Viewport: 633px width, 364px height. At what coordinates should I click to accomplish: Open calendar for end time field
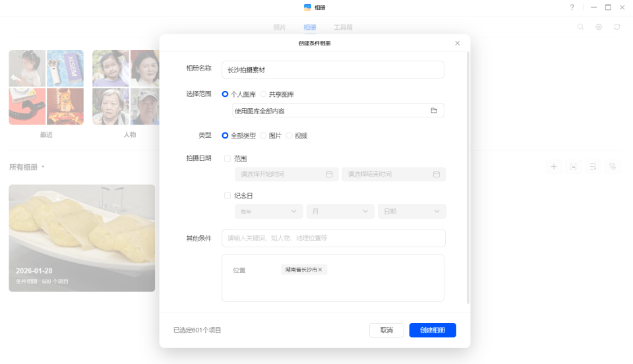437,174
